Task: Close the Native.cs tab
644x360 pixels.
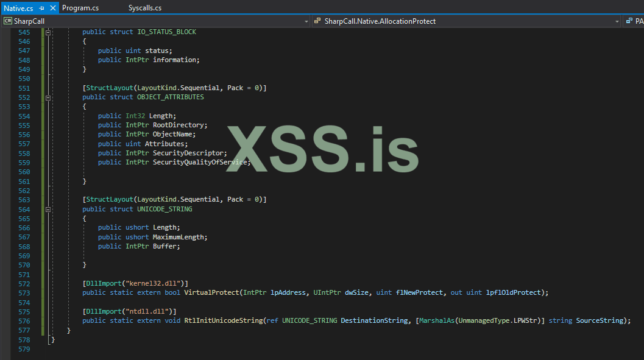Action: point(52,8)
